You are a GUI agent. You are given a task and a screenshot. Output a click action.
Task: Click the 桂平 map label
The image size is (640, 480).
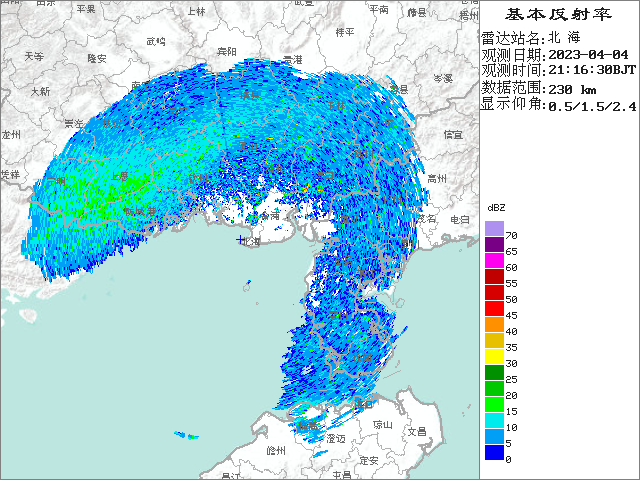point(345,32)
